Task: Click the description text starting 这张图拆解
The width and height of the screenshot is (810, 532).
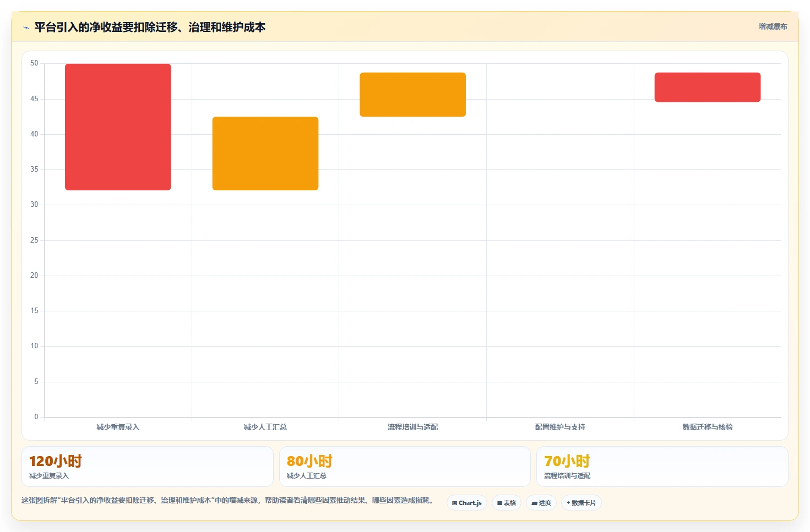Action: (228, 500)
